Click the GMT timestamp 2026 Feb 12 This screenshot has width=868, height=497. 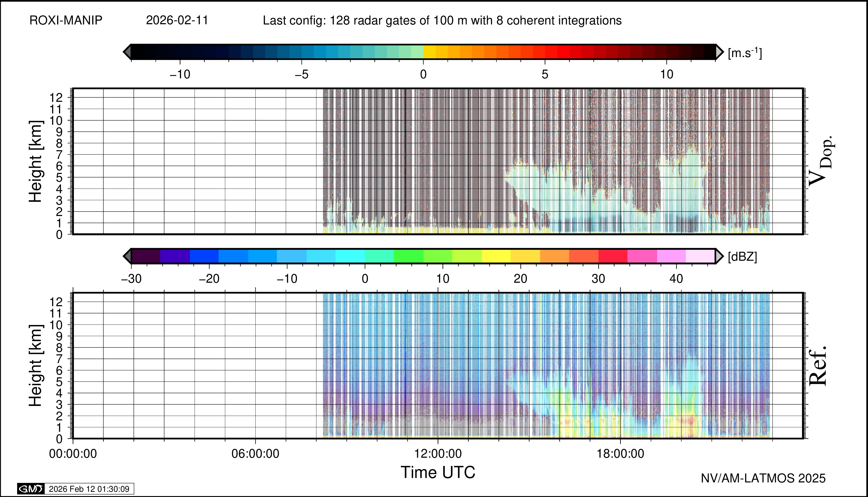(89, 489)
